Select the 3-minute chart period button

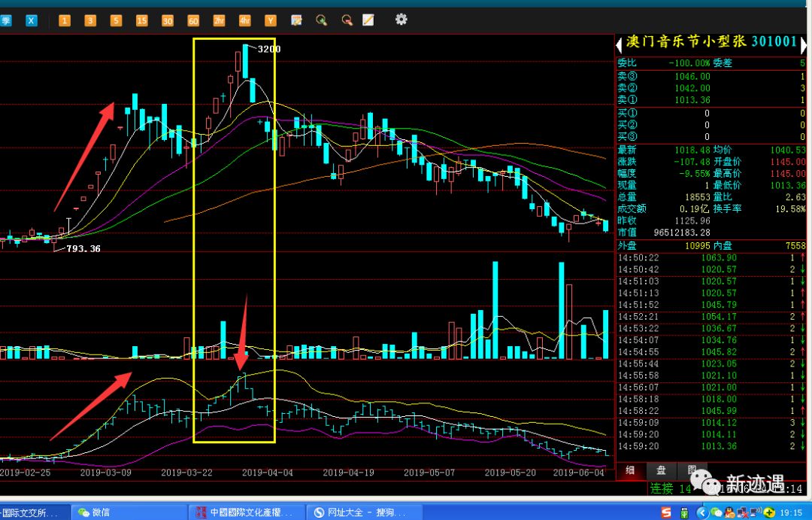[90, 21]
